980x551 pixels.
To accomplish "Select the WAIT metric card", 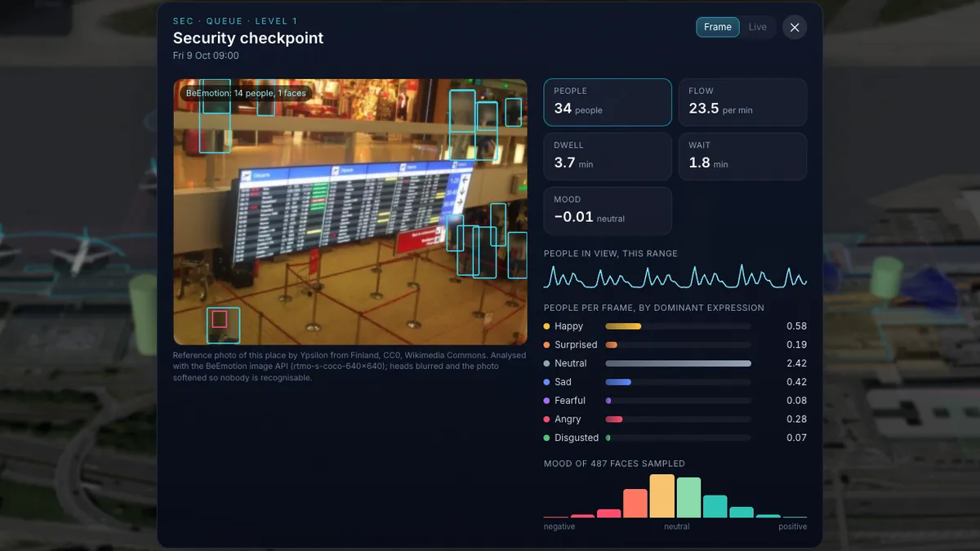I will pyautogui.click(x=742, y=157).
